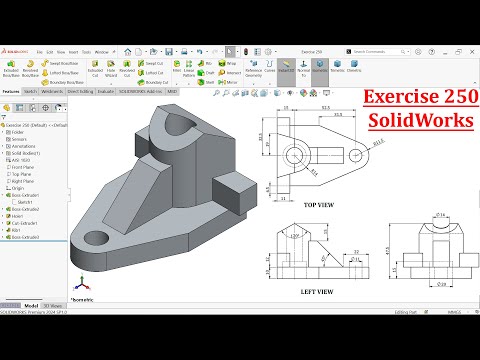Expand the Solid Bodies(1) folder
Screen dimensions: 480x360
click(x=3, y=153)
